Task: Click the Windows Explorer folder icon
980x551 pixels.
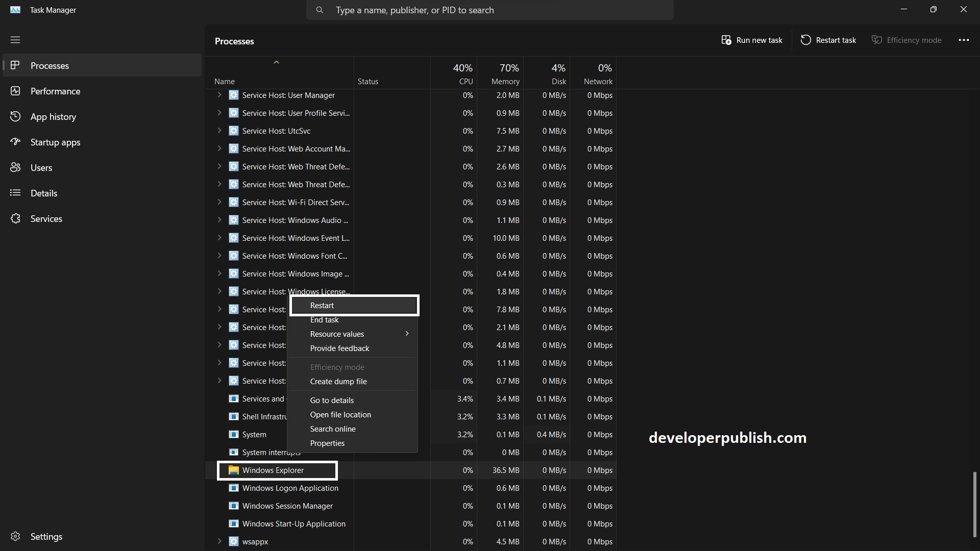Action: (x=234, y=470)
